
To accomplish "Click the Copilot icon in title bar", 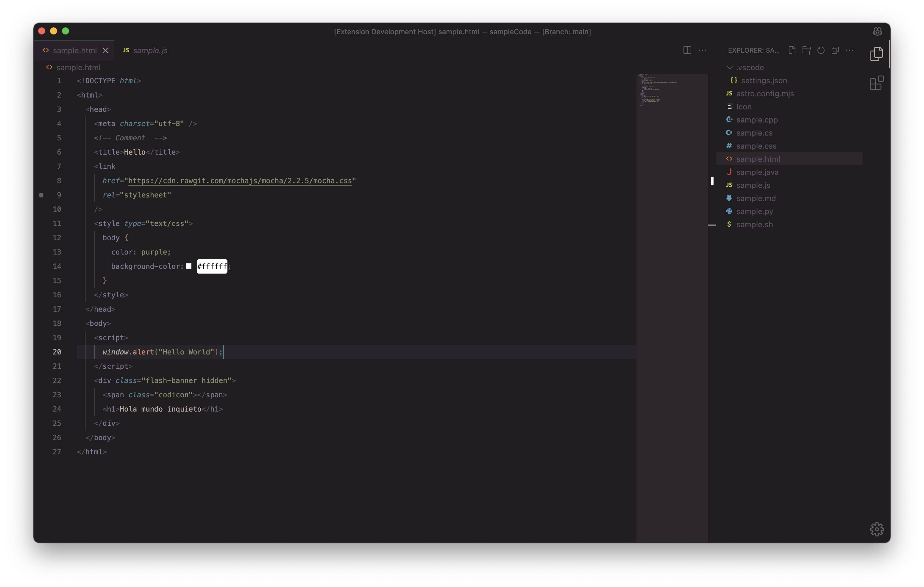I will [x=877, y=32].
